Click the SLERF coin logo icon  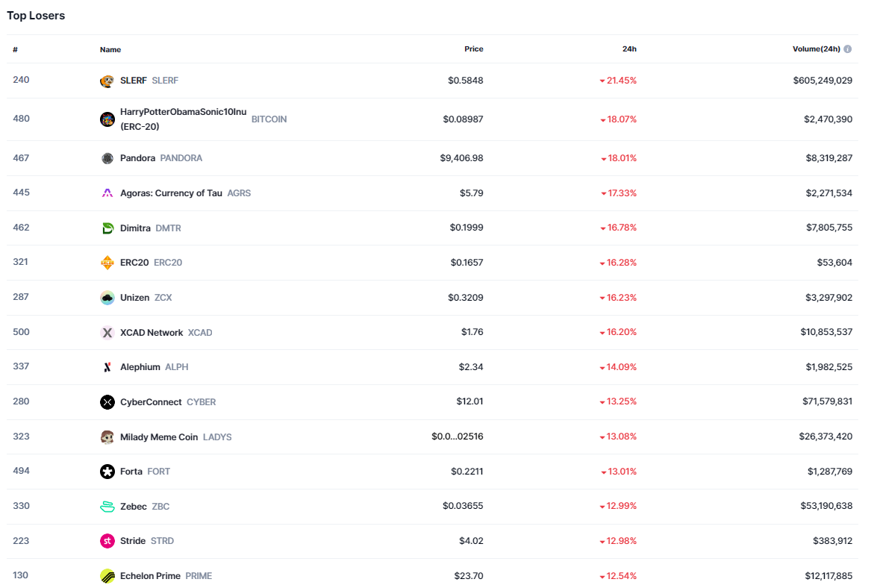point(107,81)
